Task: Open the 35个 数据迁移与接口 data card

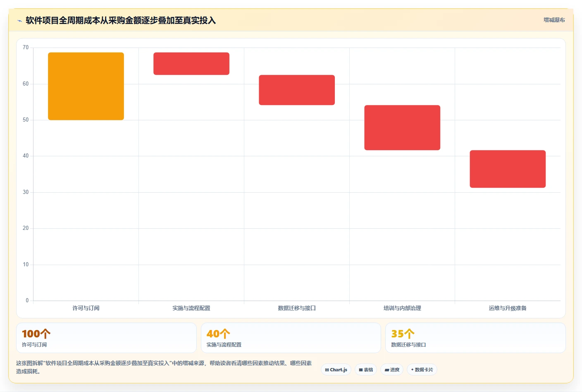Action: [x=475, y=338]
